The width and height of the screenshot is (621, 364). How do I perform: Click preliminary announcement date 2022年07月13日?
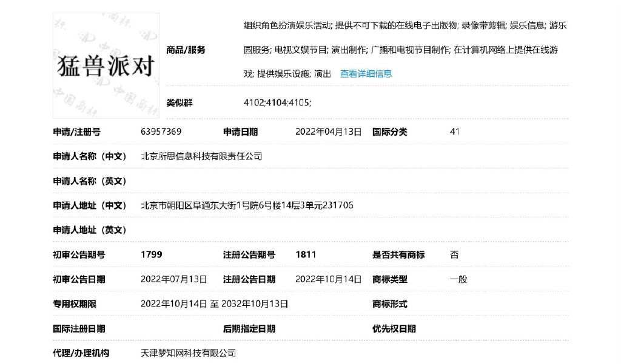[174, 279]
